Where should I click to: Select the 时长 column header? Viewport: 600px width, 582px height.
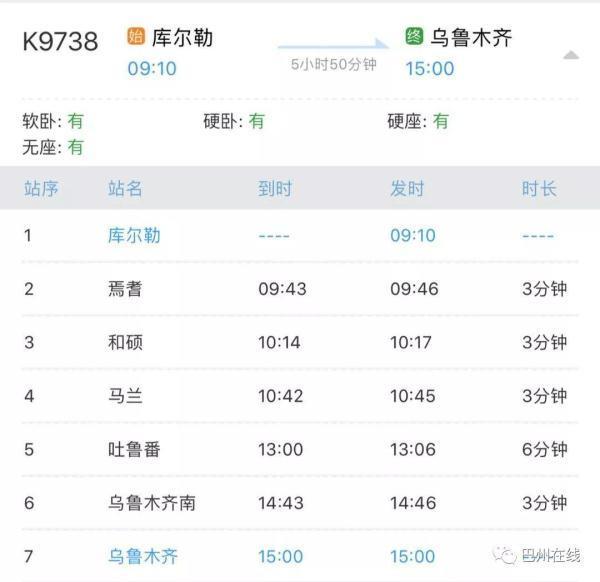(539, 188)
